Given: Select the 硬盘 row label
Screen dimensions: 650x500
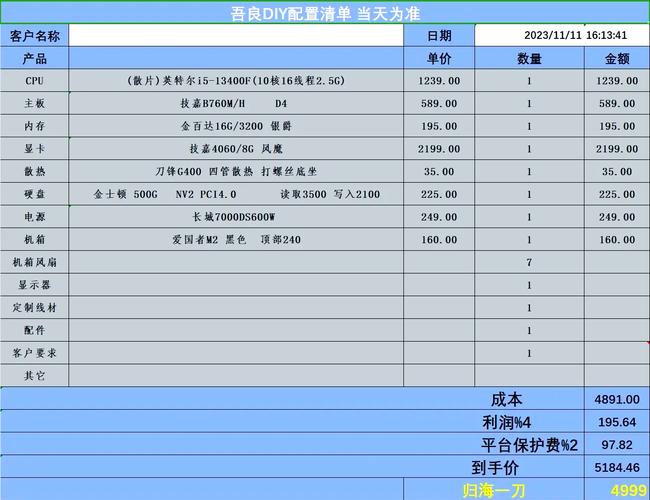Looking at the screenshot, I should click(34, 194).
